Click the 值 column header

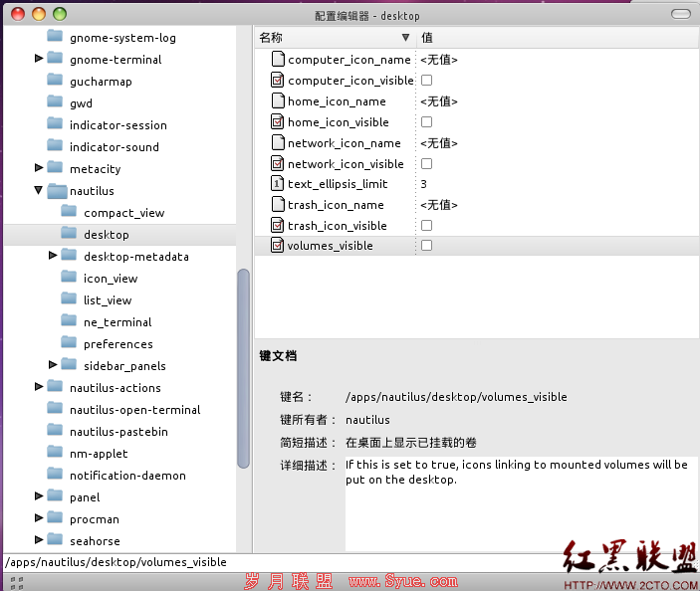[x=558, y=38]
